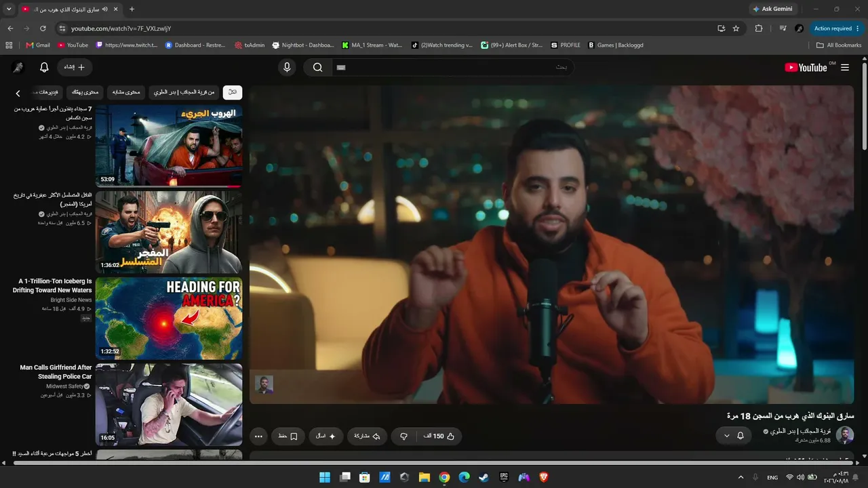Reload the page with browser refresh icon
868x488 pixels.
(x=43, y=28)
